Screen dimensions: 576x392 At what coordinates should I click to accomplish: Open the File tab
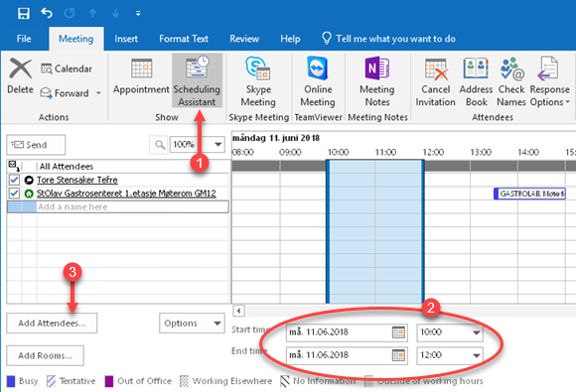[x=24, y=39]
